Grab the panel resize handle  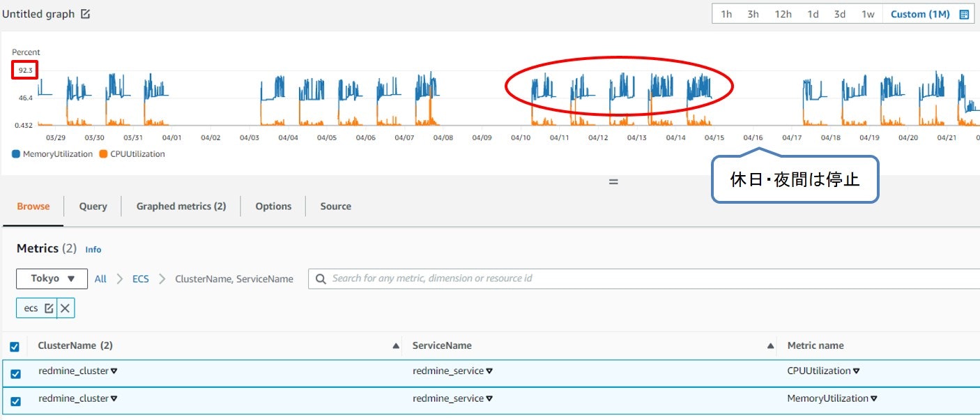pos(613,181)
